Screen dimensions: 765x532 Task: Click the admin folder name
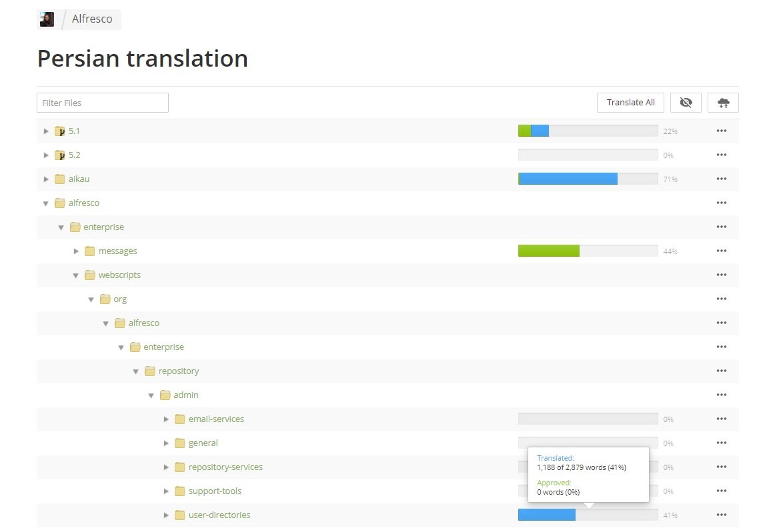tap(186, 395)
